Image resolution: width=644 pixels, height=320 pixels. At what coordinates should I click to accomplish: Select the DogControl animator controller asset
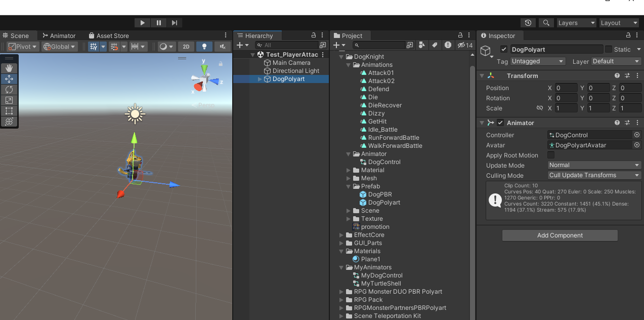(x=384, y=162)
